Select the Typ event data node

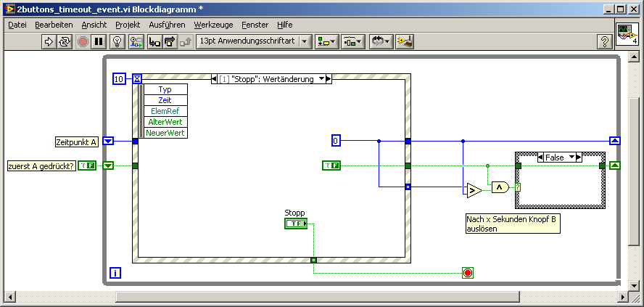point(165,89)
